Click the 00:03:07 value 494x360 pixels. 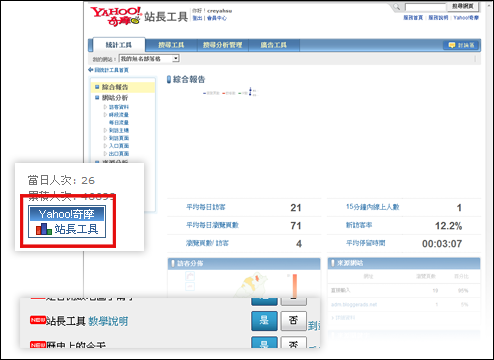442,244
